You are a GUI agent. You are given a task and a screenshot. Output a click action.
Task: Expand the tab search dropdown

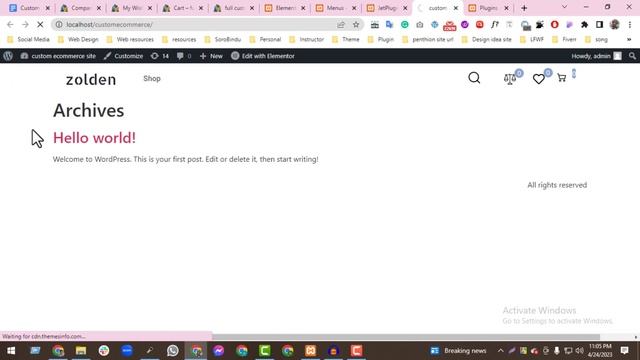tap(564, 7)
